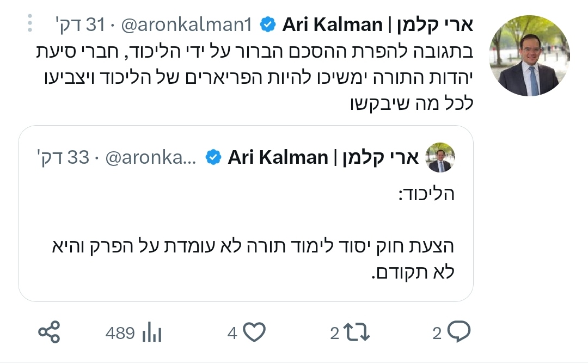Open the view analytics bar chart icon
Image resolution: width=588 pixels, height=364 pixels.
152,332
